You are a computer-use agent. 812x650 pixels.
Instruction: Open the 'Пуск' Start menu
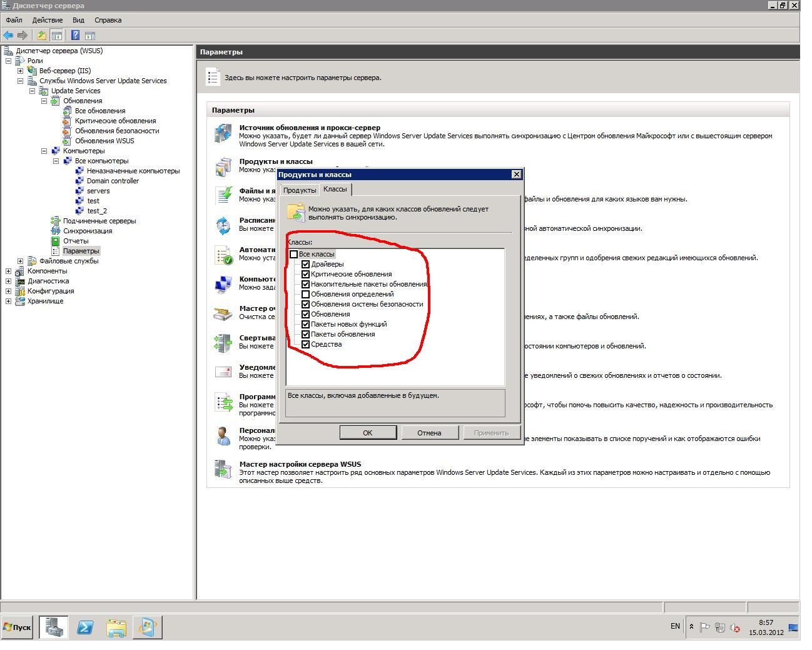(x=18, y=627)
